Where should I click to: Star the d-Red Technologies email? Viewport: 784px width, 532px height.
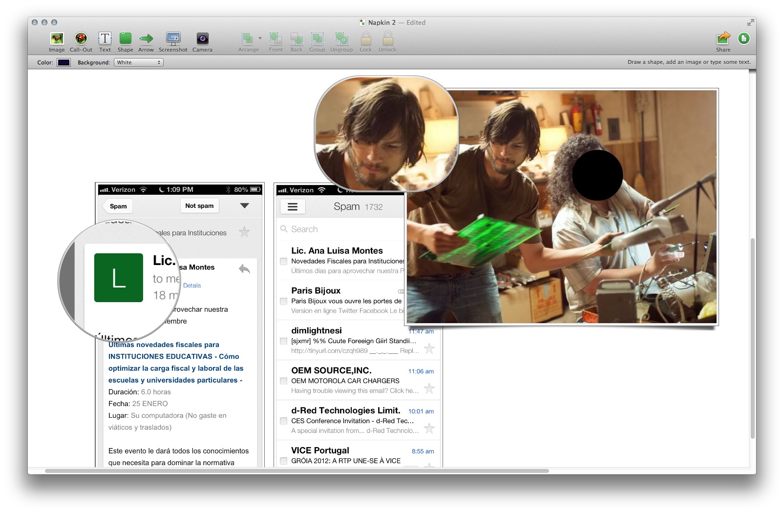tap(429, 429)
